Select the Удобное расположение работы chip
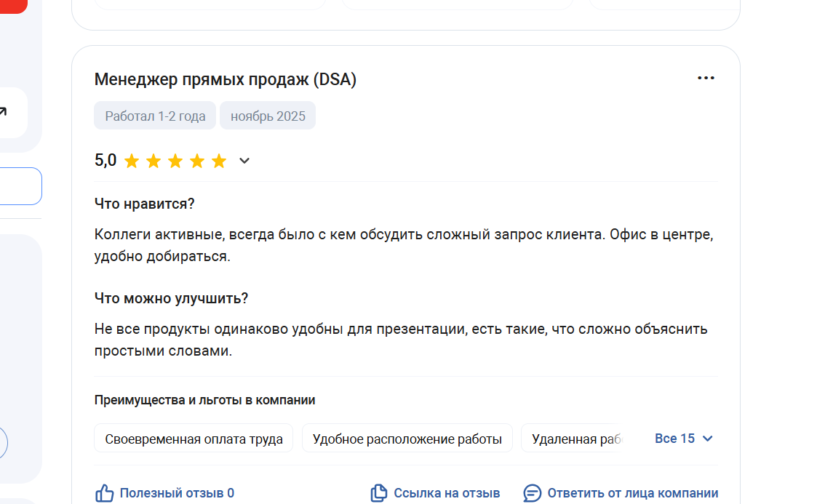This screenshot has height=504, width=817. tap(407, 439)
